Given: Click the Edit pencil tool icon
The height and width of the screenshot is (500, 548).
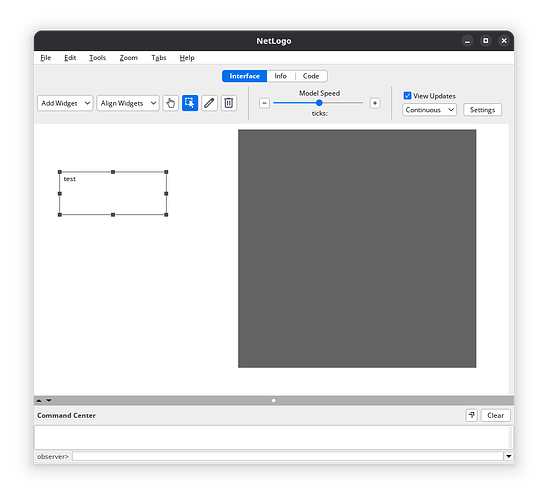Looking at the screenshot, I should (209, 103).
